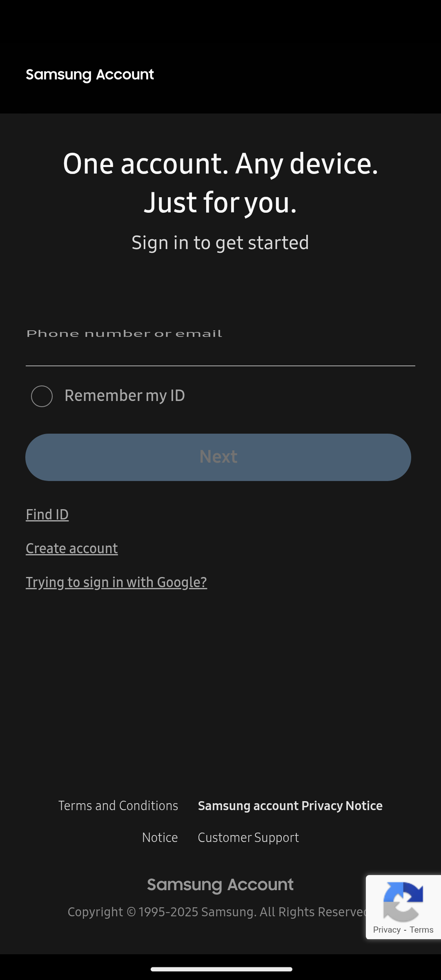Open the Find ID page
441x980 pixels.
47,514
